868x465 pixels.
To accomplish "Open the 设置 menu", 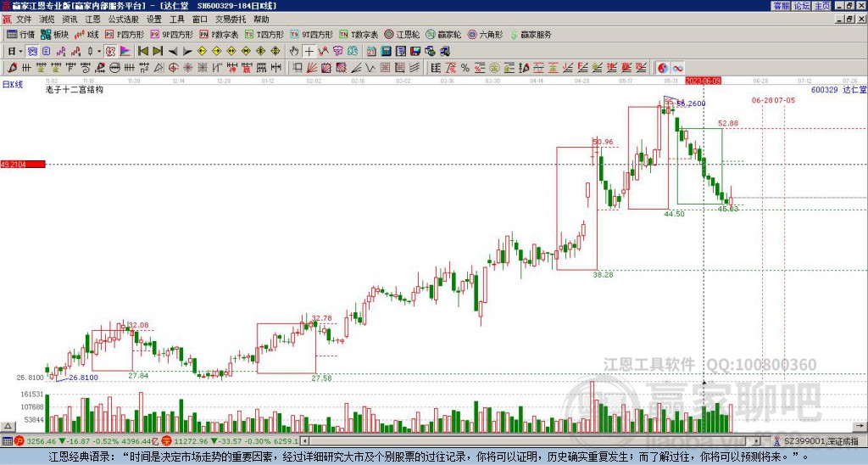I will pos(154,20).
